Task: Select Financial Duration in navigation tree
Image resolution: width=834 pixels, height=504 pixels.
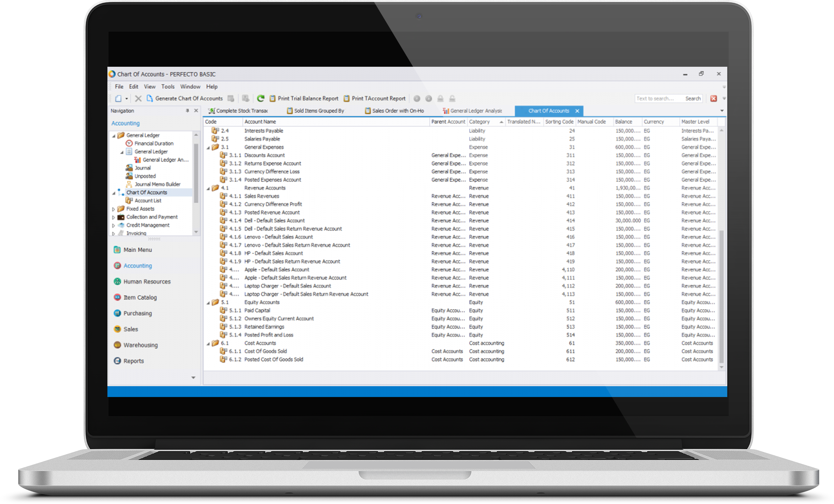Action: pyautogui.click(x=154, y=144)
